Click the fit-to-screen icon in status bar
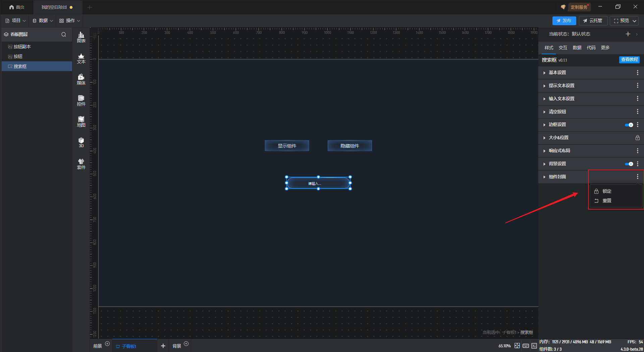The image size is (644, 352). click(x=517, y=346)
